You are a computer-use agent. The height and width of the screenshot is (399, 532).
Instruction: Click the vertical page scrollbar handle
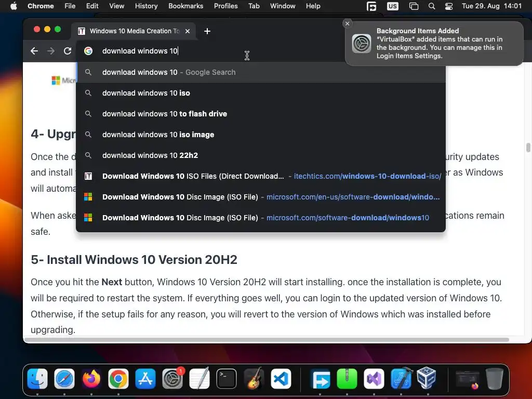(x=528, y=148)
